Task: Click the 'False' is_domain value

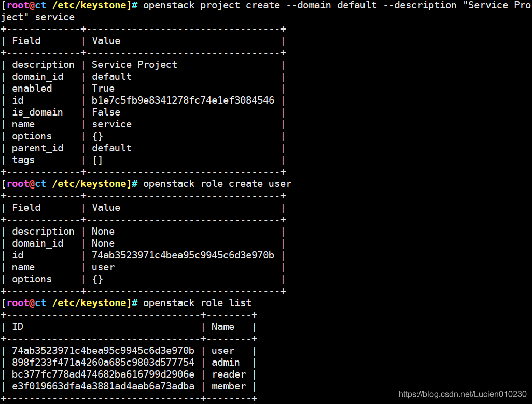Action: click(106, 112)
